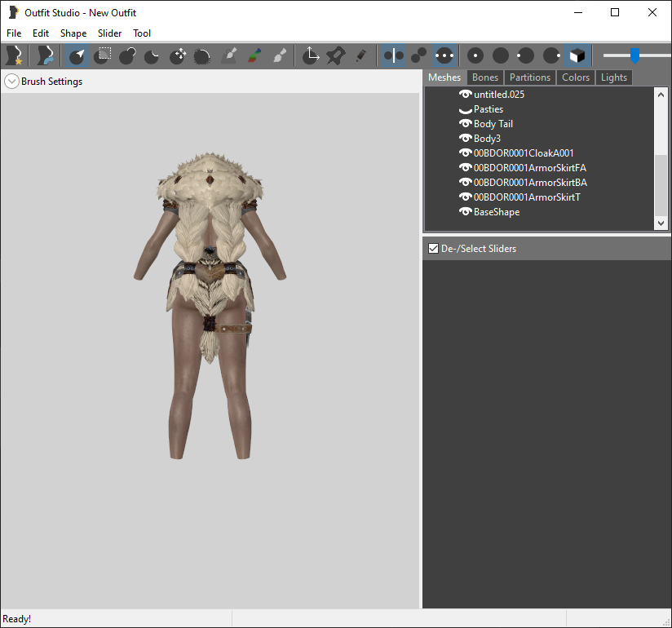
Task: Select the 00BDOR0001ArmorSkirtBA mesh name
Action: [530, 183]
